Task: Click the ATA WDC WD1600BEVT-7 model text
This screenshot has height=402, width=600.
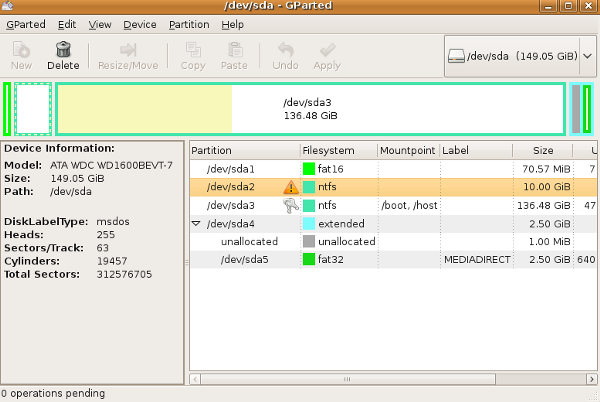Action: 111,166
